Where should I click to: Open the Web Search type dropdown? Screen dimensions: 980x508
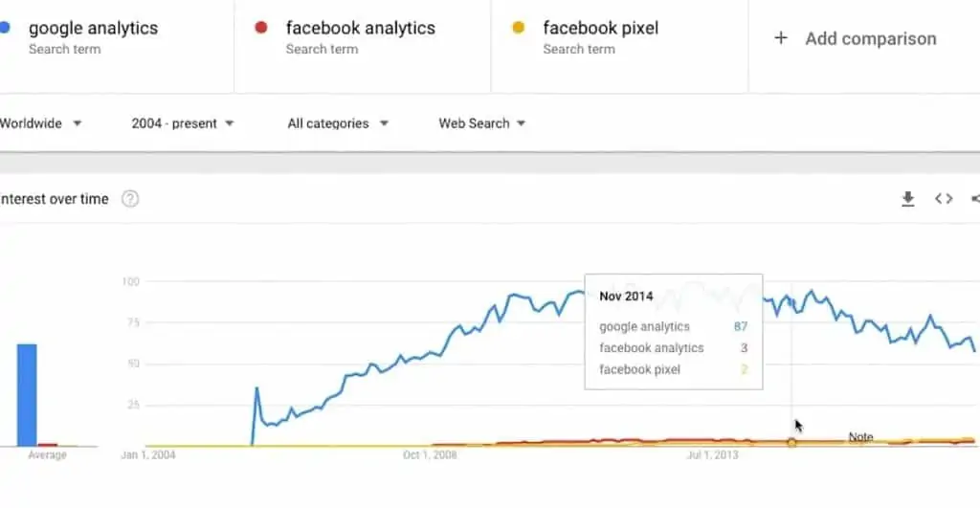tap(482, 123)
